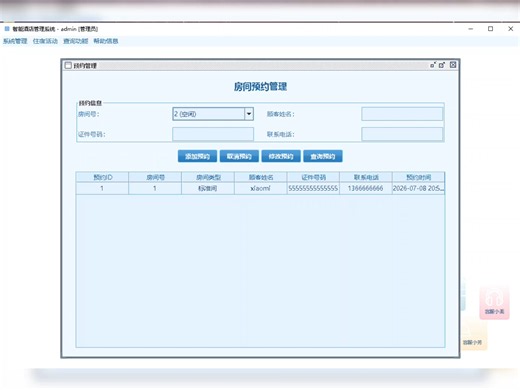Close the 预约管理 inner window
Image resolution: width=520 pixels, height=390 pixels.
[453, 65]
